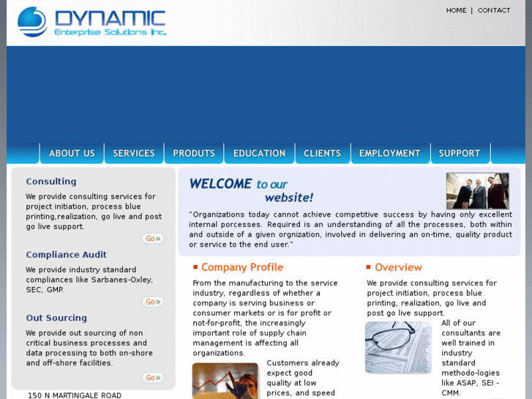The image size is (532, 399).
Task: Open the EMPLOYMENT menu item
Action: point(389,154)
